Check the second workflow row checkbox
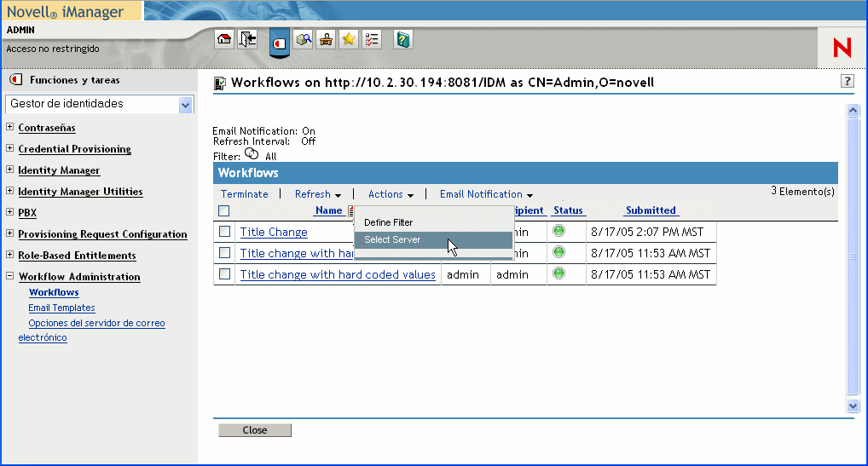This screenshot has width=868, height=466. coord(224,253)
